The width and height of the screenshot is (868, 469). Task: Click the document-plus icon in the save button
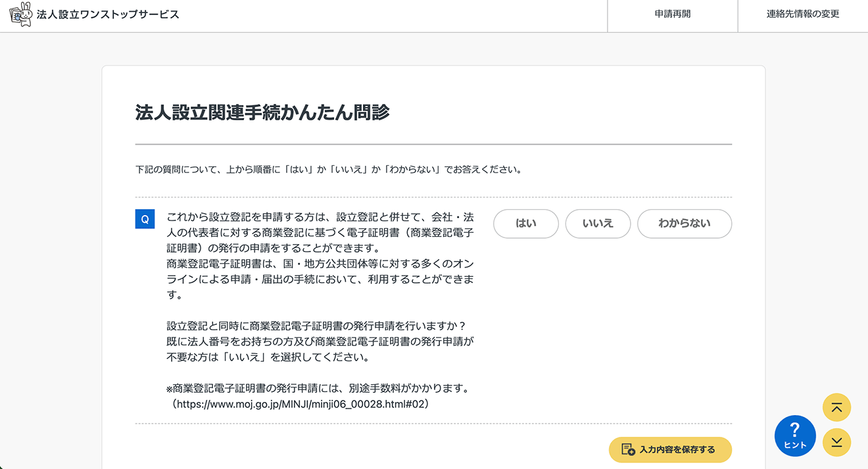coord(628,450)
